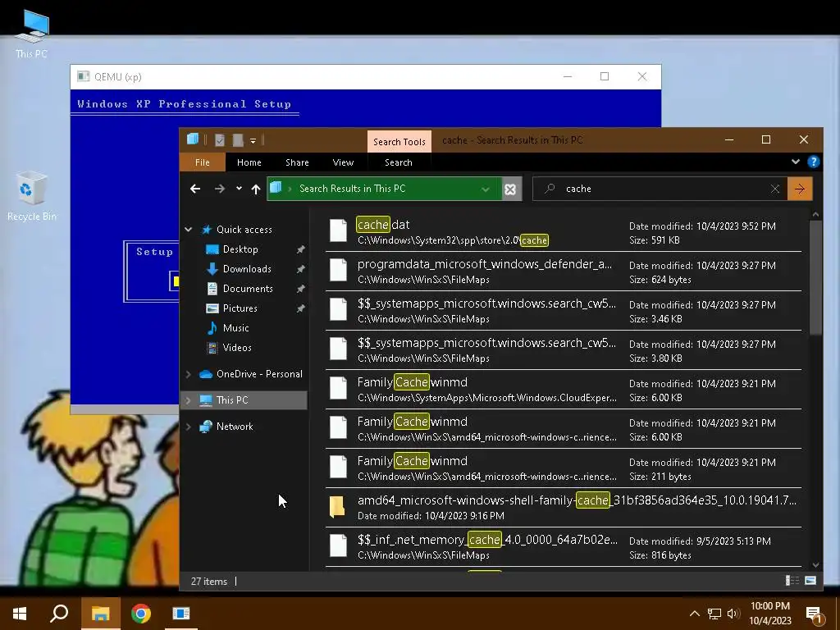Collapse the Quick access tree node

coord(189,230)
